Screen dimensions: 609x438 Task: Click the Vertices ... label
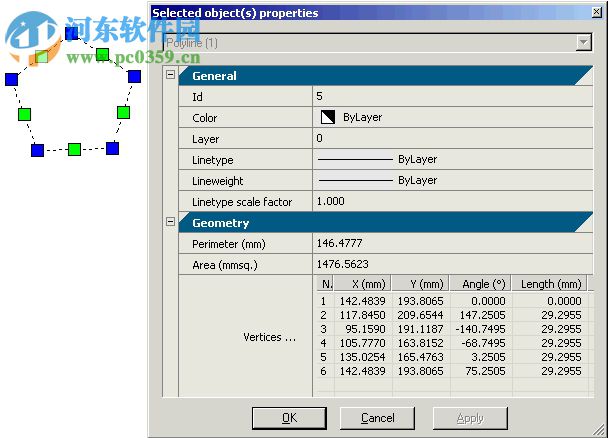(x=270, y=337)
